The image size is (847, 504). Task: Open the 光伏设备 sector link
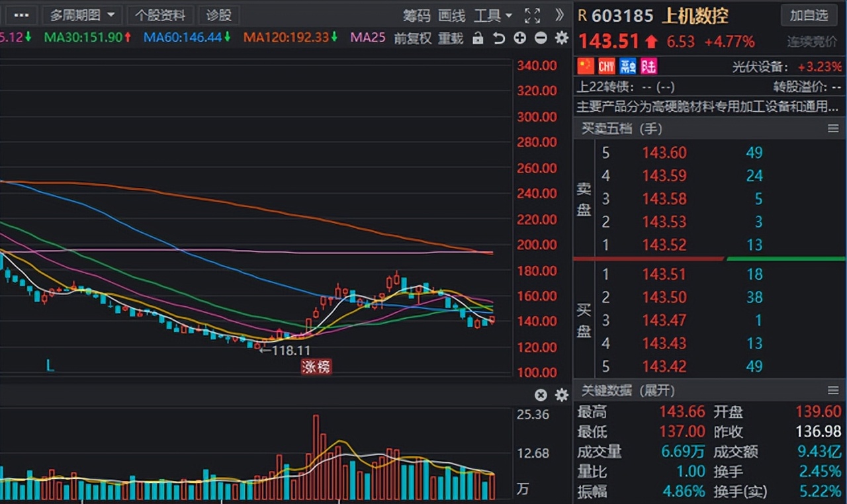(760, 67)
